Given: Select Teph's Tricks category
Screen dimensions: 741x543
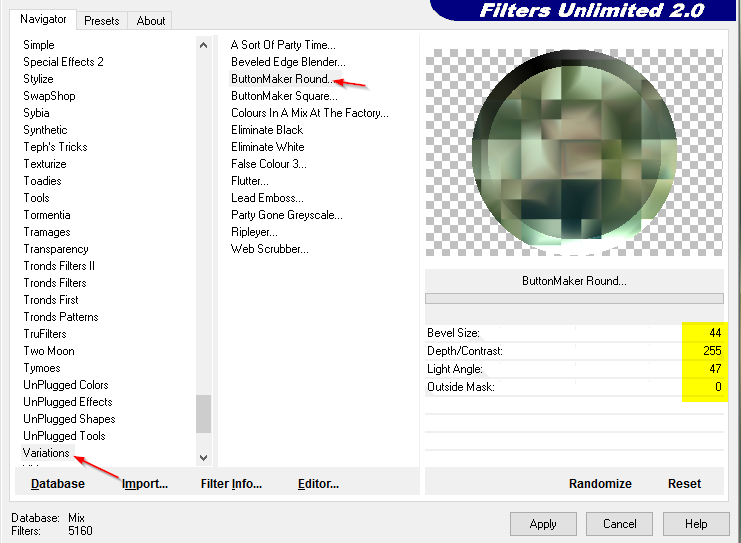Looking at the screenshot, I should click(x=55, y=147).
